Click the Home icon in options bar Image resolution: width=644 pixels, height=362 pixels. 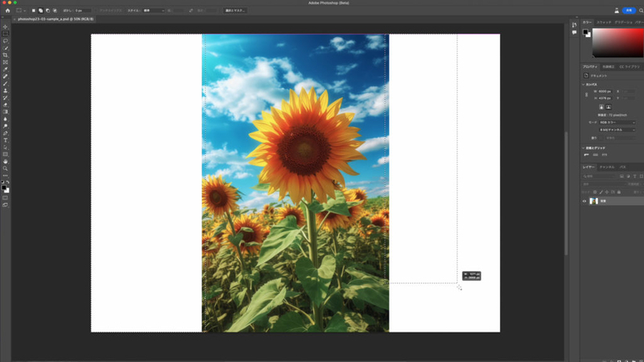[7, 10]
